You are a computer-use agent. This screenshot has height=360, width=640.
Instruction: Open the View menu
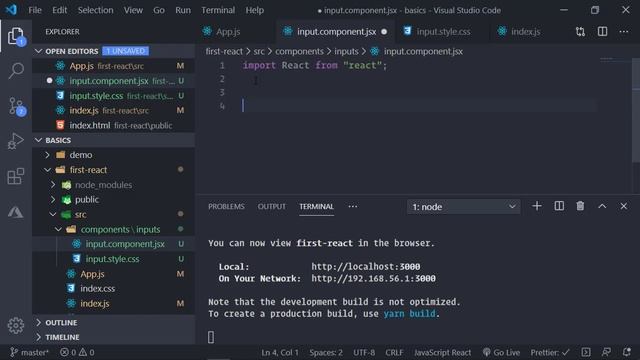[x=133, y=10]
